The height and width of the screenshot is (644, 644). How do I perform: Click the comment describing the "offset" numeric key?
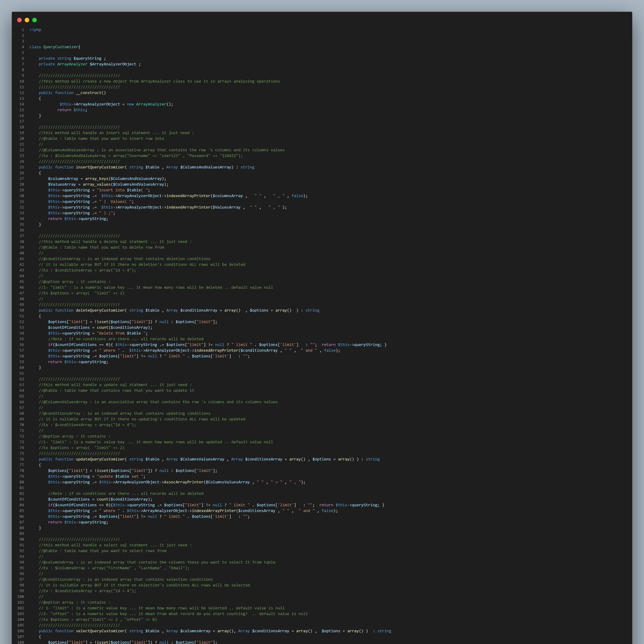[173, 614]
